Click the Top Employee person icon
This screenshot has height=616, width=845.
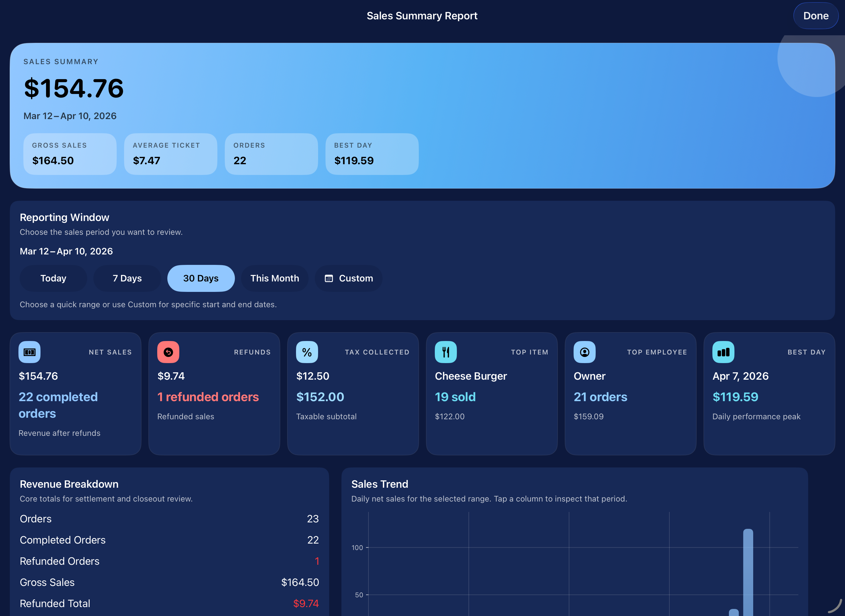click(x=585, y=352)
